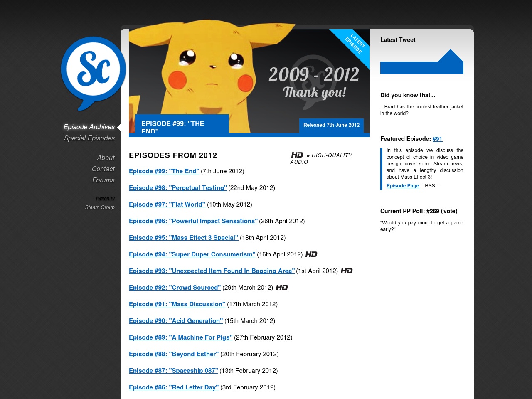Click the date (27th February 2012)
532x399 pixels.
pos(264,337)
